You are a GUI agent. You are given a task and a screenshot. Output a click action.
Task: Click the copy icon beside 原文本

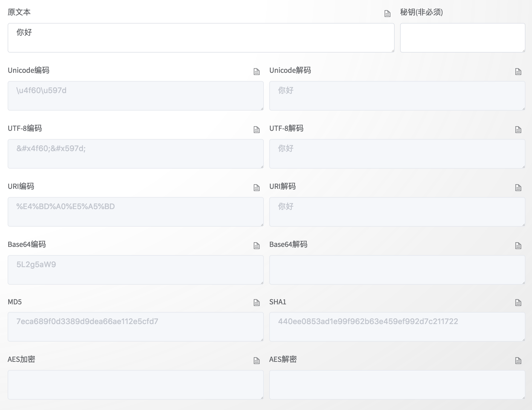(387, 14)
